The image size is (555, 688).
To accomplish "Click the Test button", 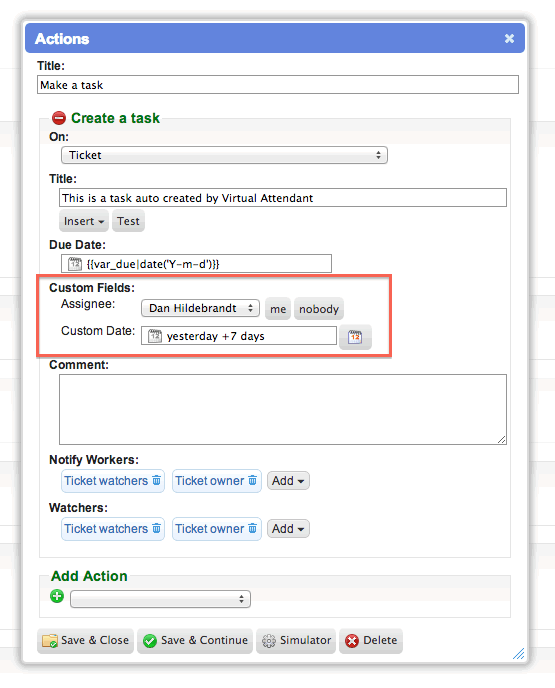I will pyautogui.click(x=128, y=221).
